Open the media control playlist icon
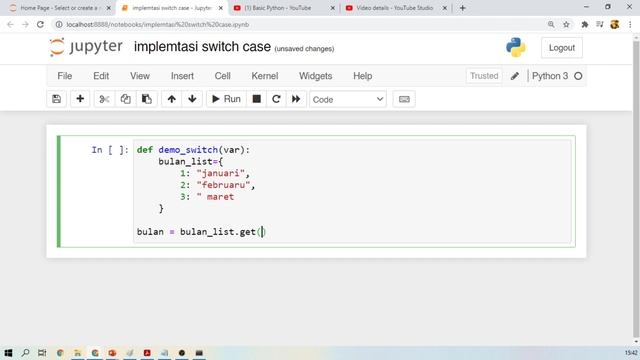The image size is (640, 360). (600, 24)
